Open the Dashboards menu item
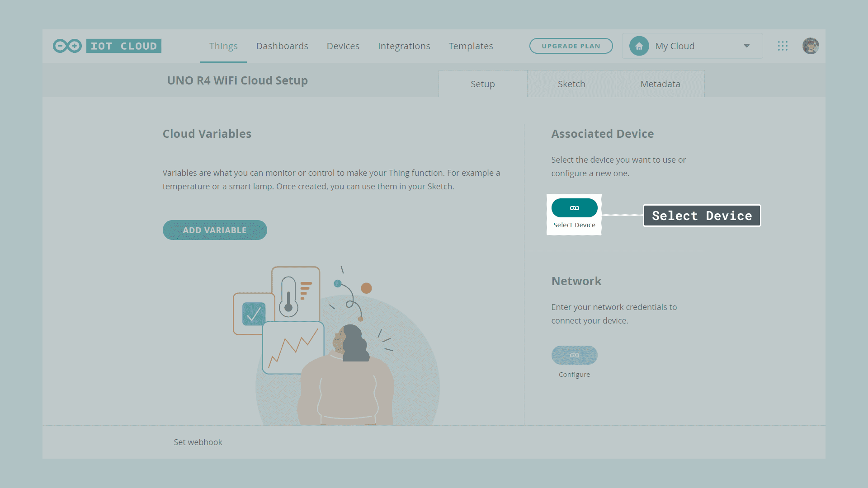 point(282,46)
